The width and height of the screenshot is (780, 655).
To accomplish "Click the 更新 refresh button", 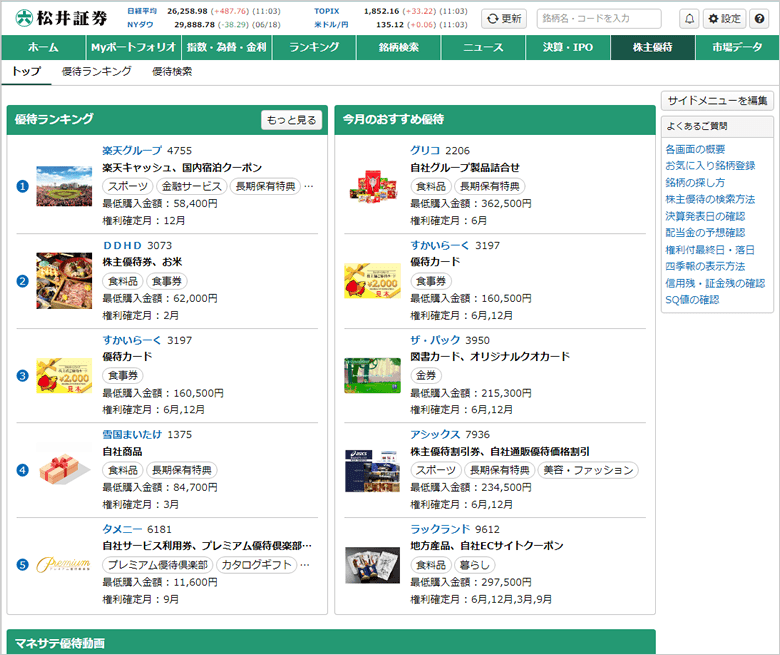I will pyautogui.click(x=504, y=18).
